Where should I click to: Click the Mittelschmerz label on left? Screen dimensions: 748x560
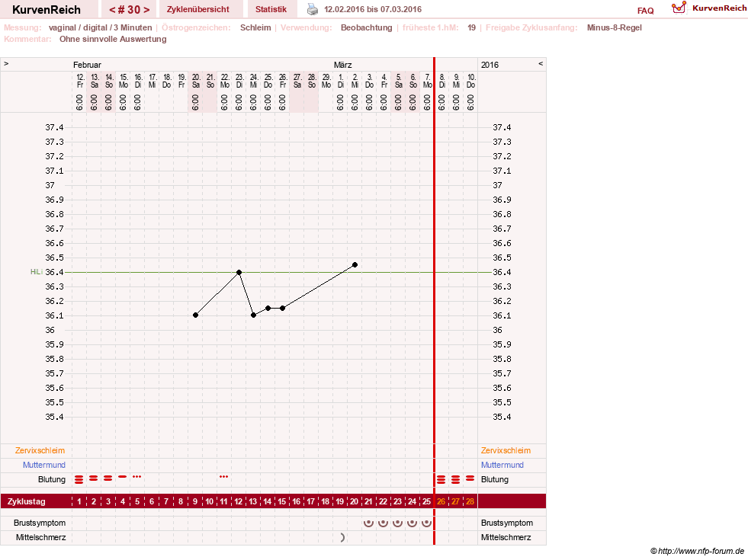[x=40, y=537]
